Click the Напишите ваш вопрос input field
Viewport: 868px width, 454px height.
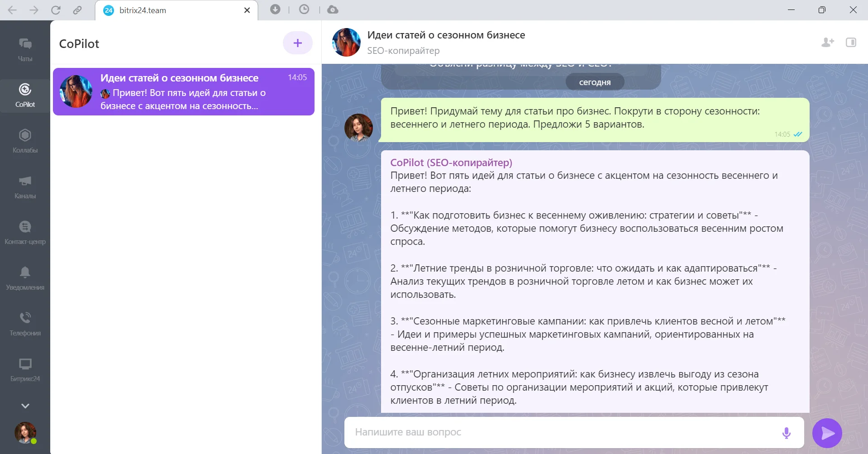tap(520, 432)
